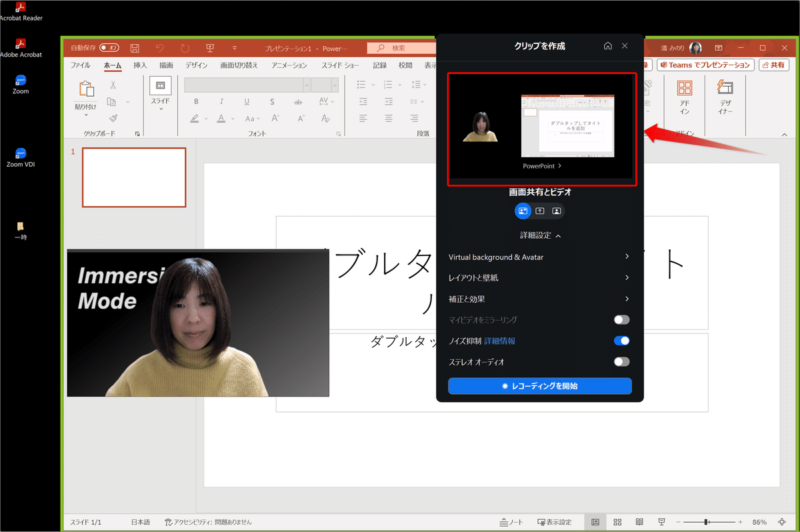Click Teams でプレゼンテーション button
Screen dimensions: 800x532
click(705, 65)
